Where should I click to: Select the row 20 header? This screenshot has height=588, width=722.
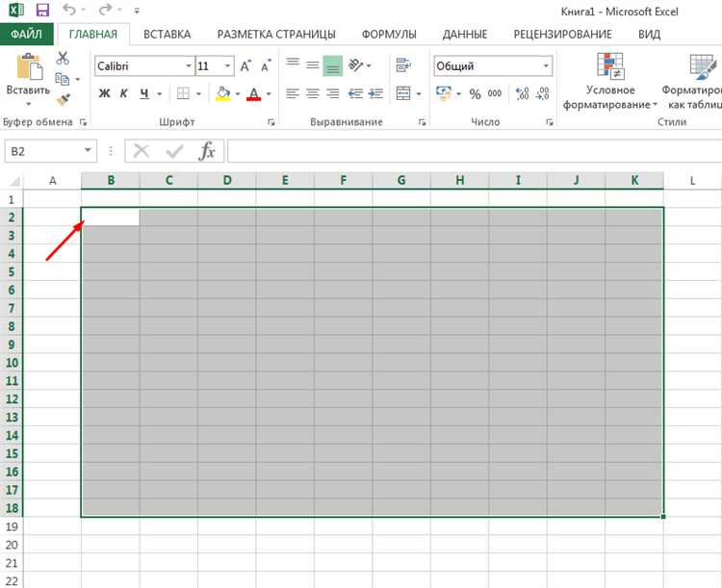tap(12, 545)
